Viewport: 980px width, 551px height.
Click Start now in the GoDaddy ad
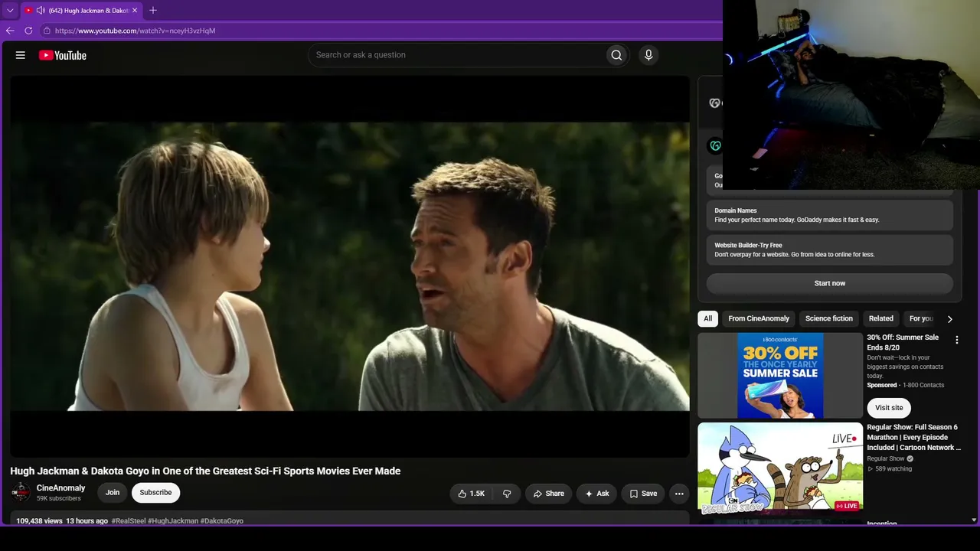pyautogui.click(x=830, y=283)
